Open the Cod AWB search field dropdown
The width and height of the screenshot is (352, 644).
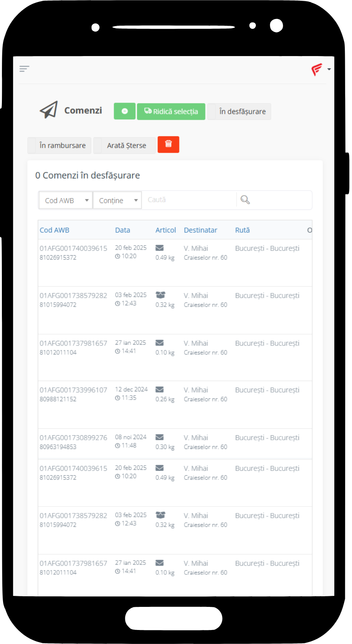tap(66, 200)
